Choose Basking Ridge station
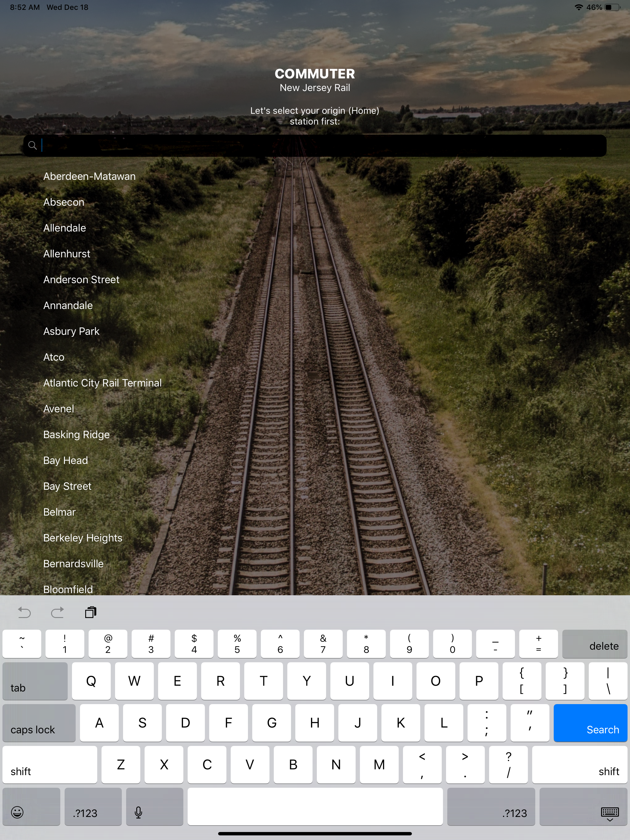This screenshot has height=840, width=630. click(x=76, y=434)
